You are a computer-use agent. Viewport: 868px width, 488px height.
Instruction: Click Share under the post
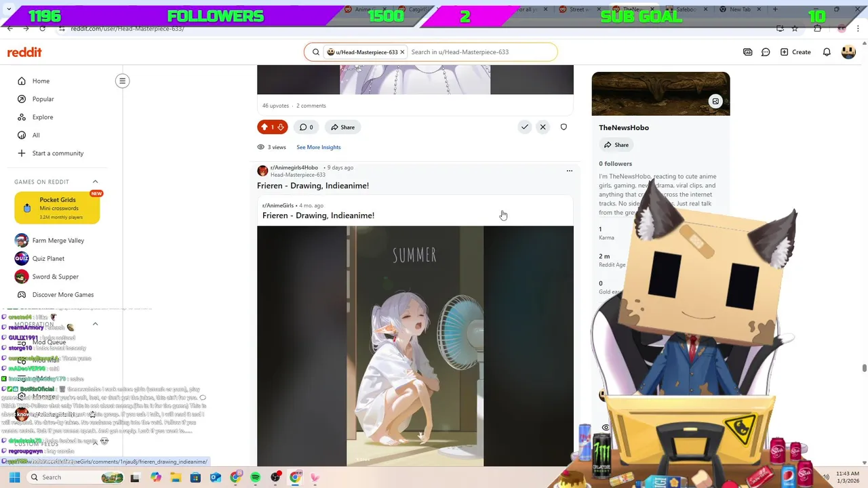342,127
